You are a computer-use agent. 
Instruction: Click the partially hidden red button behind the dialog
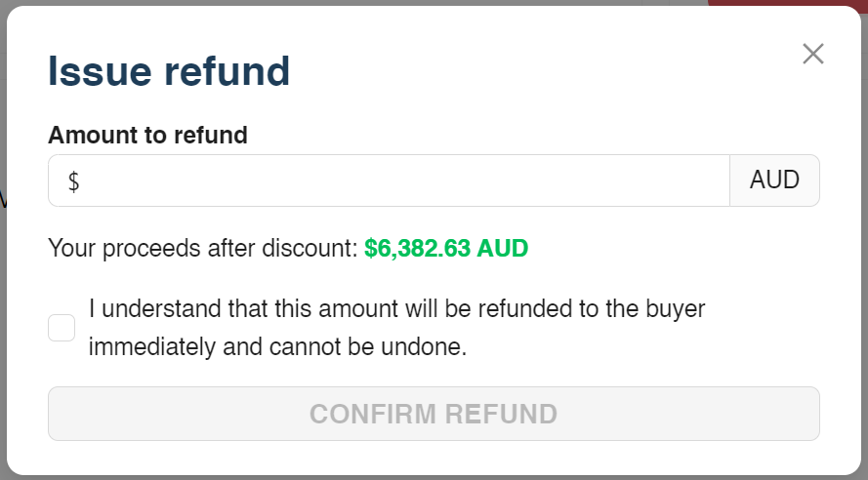tap(785, 3)
